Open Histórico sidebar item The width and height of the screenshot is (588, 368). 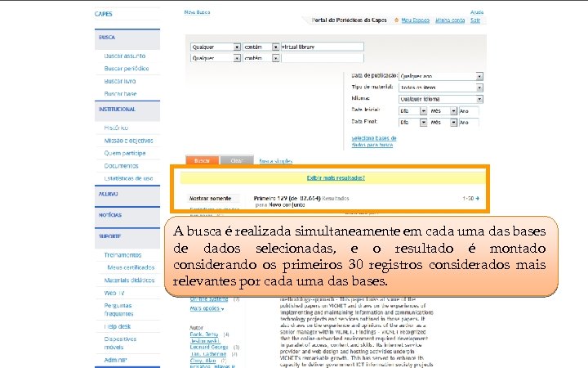116,128
